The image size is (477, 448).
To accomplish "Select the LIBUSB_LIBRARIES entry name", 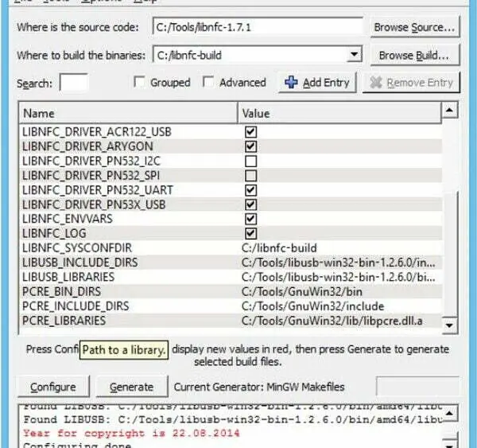I will (68, 277).
